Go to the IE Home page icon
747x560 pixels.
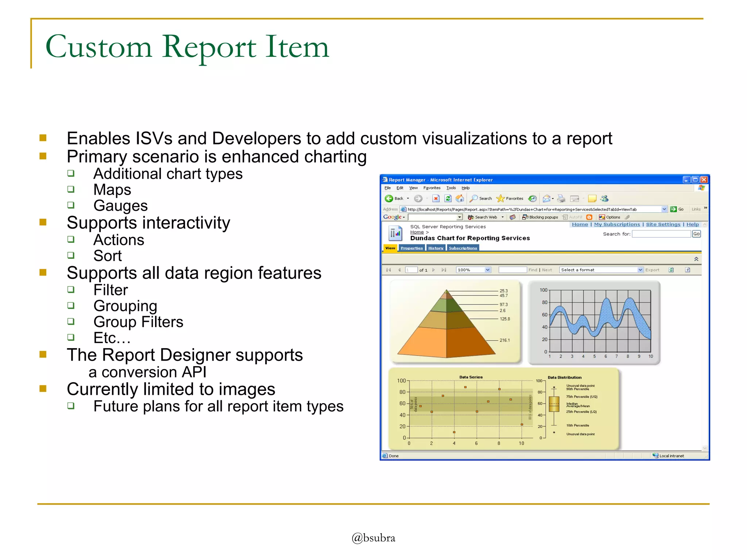click(460, 199)
